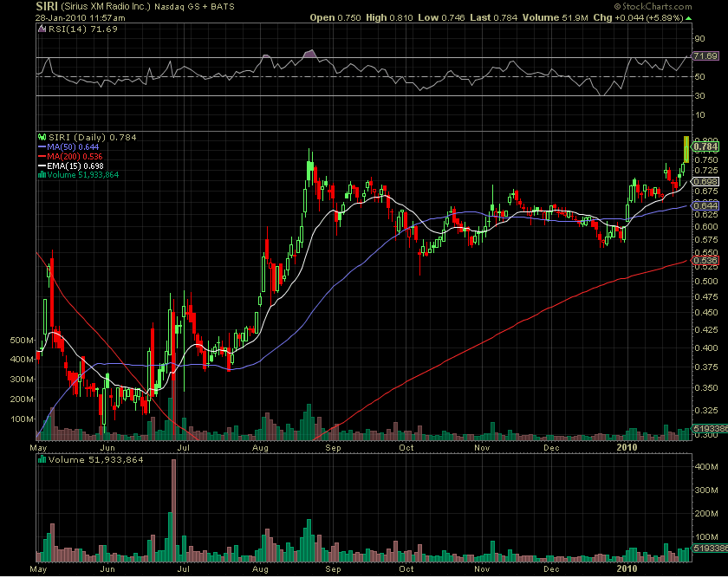Viewport: 728px width, 578px height.
Task: Click the large SIRI ticker symbol in the header
Action: pos(47,7)
